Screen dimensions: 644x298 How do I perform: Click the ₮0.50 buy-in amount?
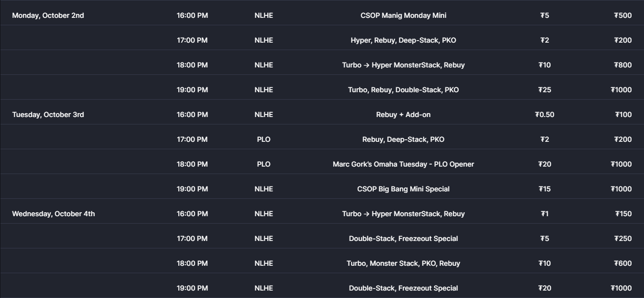pos(545,115)
